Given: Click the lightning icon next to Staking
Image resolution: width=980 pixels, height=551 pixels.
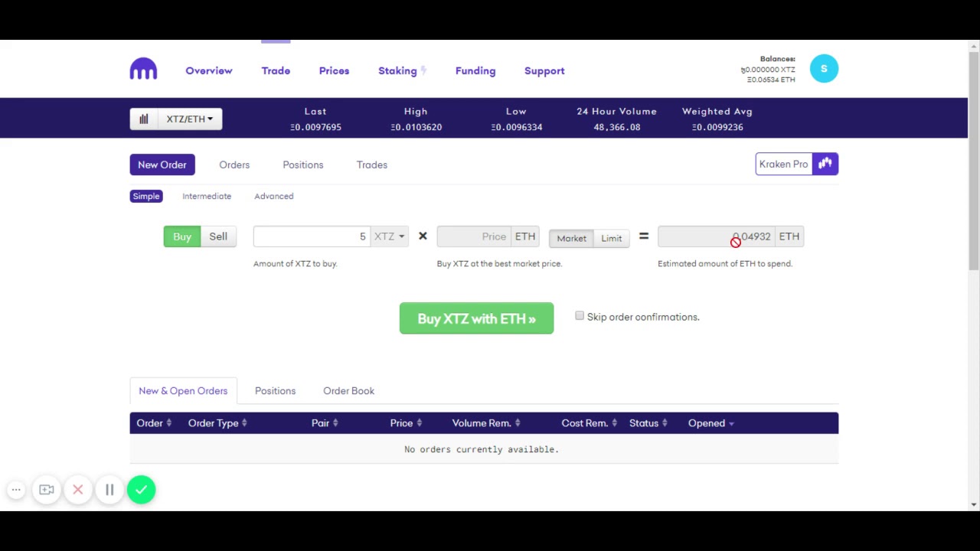Looking at the screenshot, I should tap(423, 70).
